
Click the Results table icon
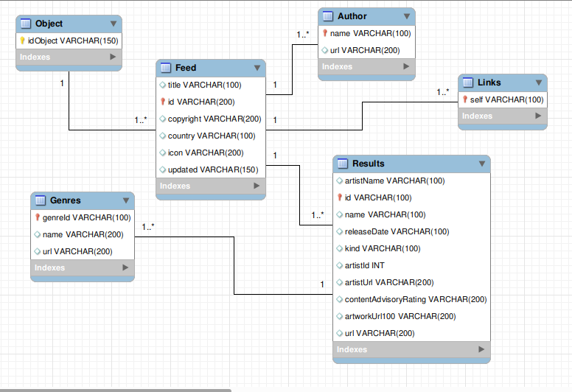click(x=343, y=164)
